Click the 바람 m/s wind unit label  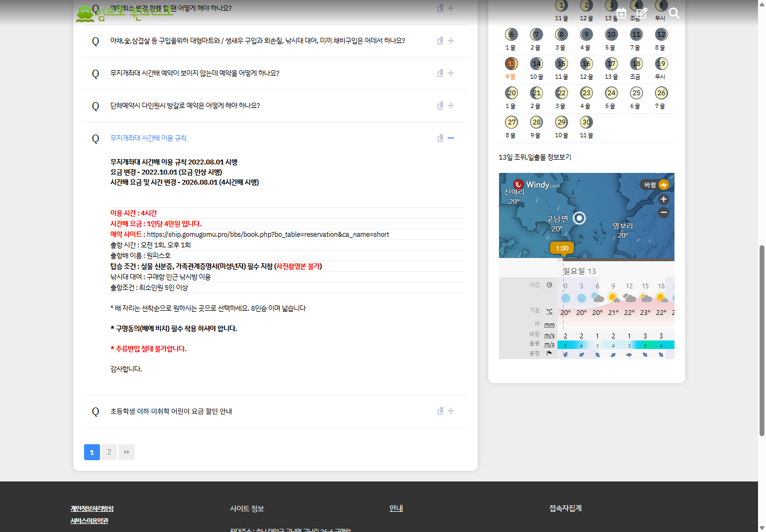[x=549, y=336]
